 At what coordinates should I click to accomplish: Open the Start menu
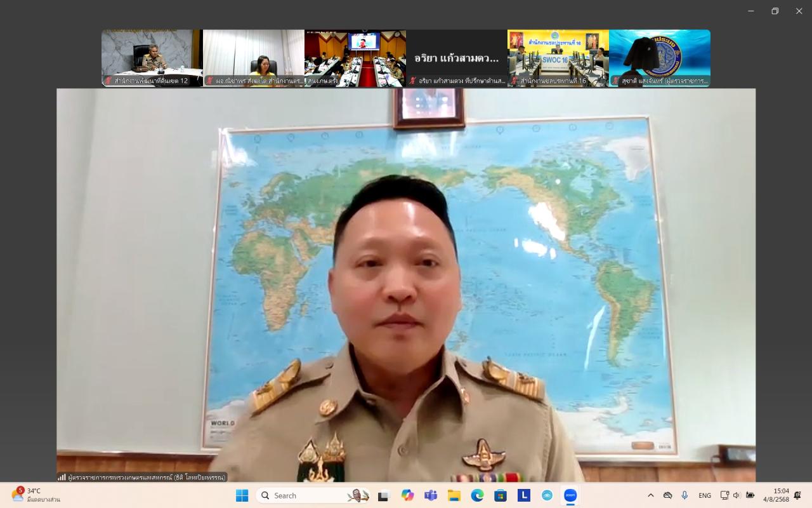click(x=242, y=495)
